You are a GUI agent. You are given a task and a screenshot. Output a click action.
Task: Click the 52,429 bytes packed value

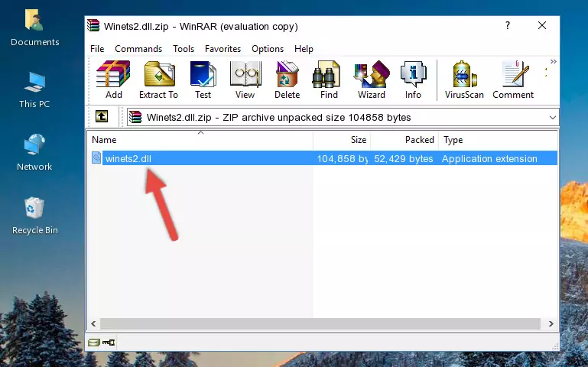pyautogui.click(x=404, y=158)
